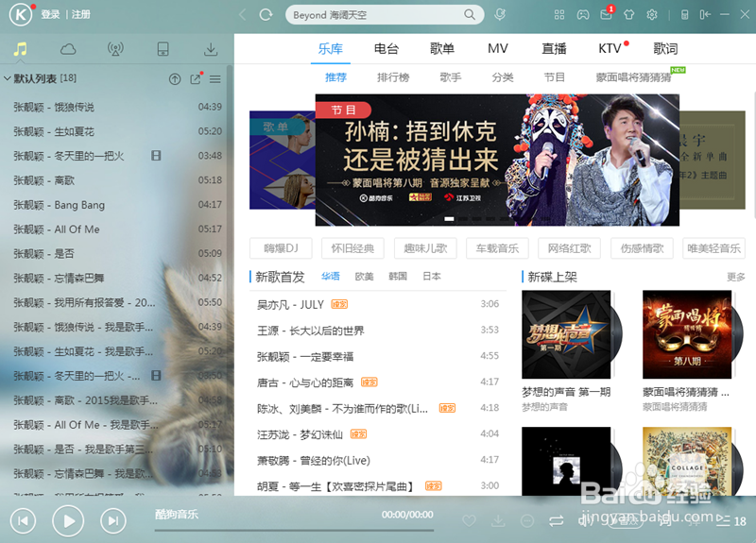Switch to the 乐库 tab
The width and height of the screenshot is (756, 543).
pyautogui.click(x=330, y=49)
